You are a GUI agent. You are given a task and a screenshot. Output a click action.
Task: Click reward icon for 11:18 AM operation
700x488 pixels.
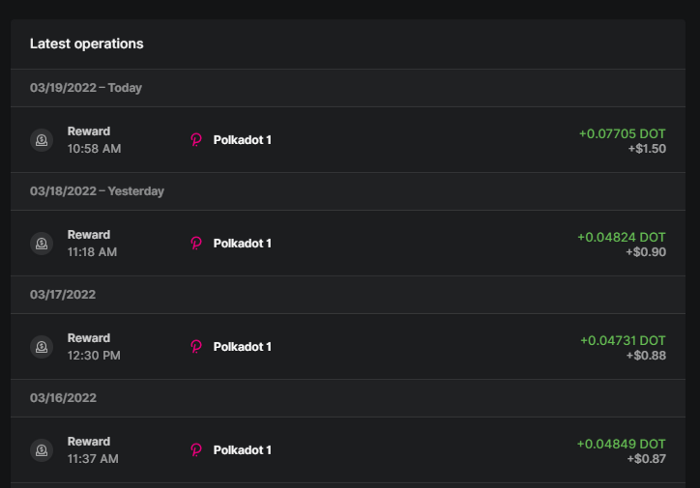coord(41,243)
